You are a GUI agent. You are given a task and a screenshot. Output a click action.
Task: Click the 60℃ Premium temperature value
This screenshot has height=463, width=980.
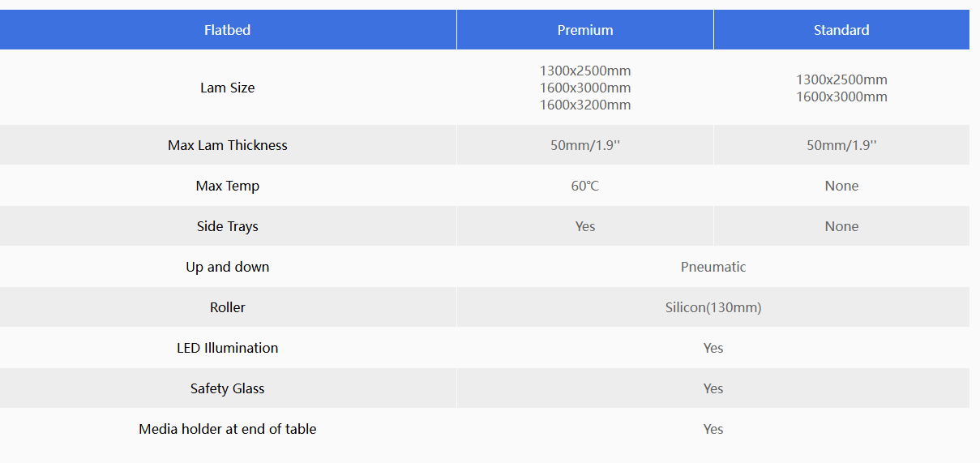[x=584, y=186]
